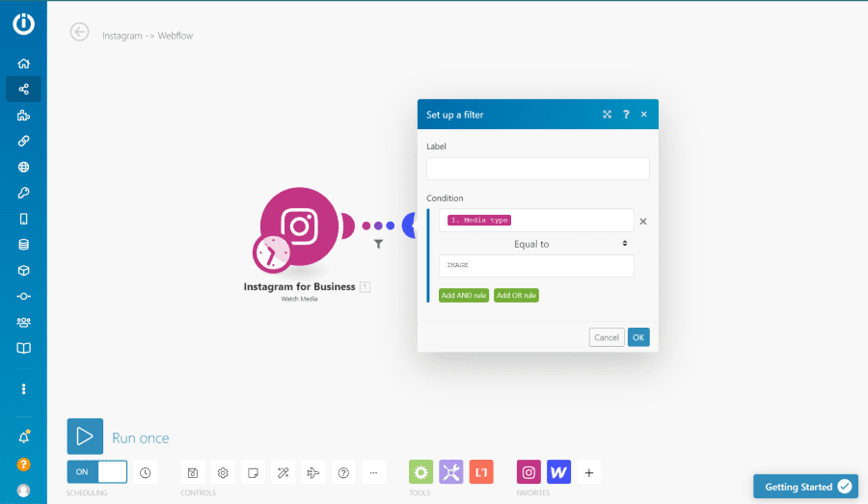Cancel the filter setup
Screen dimensions: 868x504
click(x=607, y=337)
